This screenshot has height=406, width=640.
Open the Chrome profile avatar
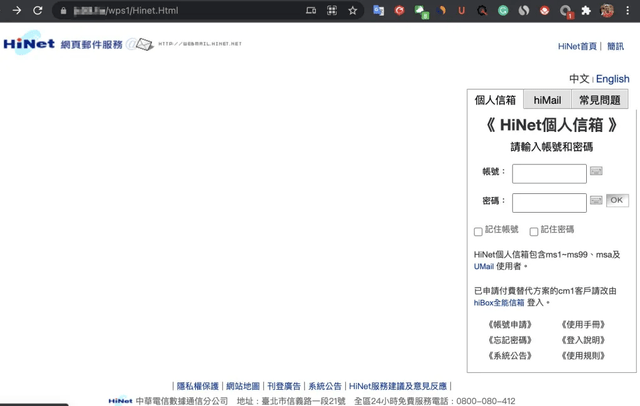click(x=607, y=11)
